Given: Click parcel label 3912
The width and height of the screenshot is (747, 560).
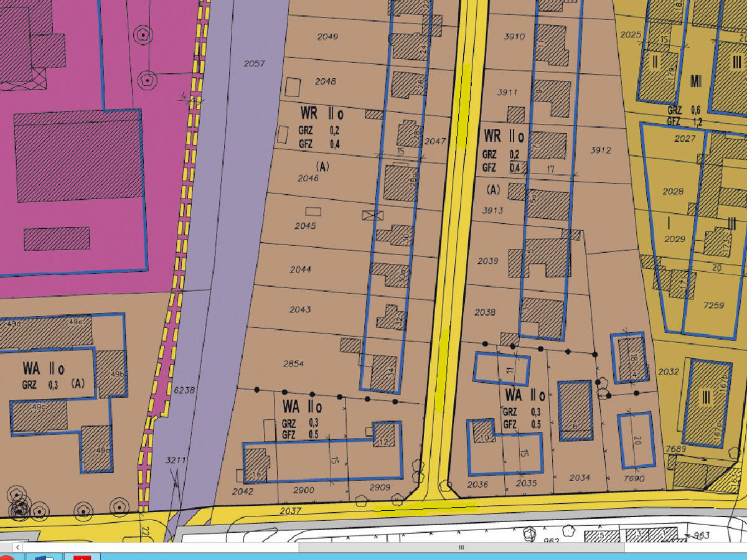Looking at the screenshot, I should click(601, 150).
